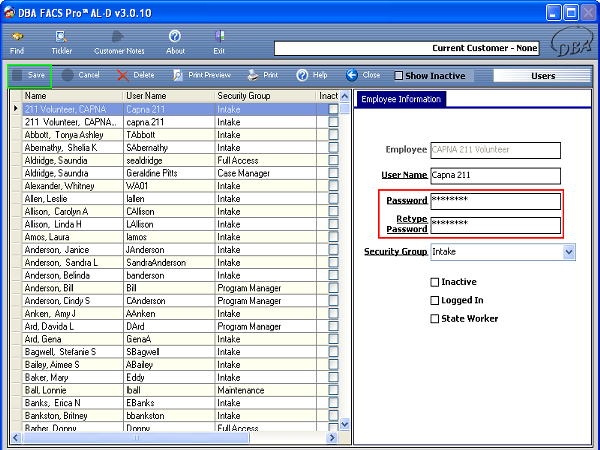Click the Current Customer - None field
The height and width of the screenshot is (450, 600).
(x=407, y=48)
